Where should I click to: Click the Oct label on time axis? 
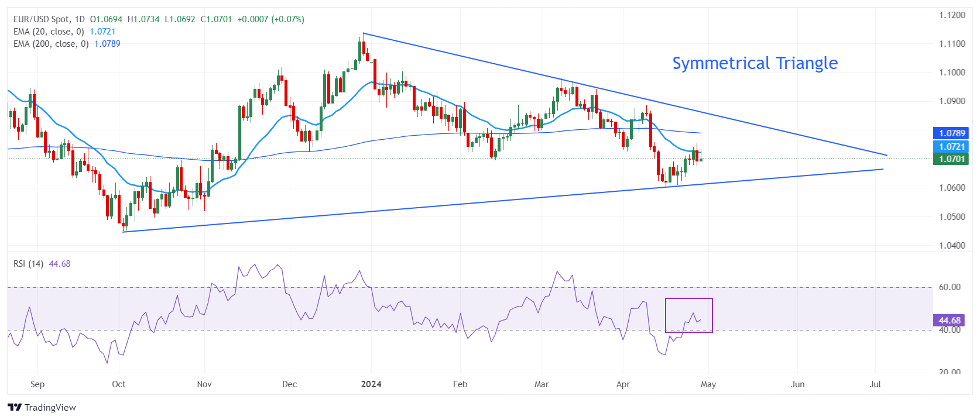(x=119, y=384)
